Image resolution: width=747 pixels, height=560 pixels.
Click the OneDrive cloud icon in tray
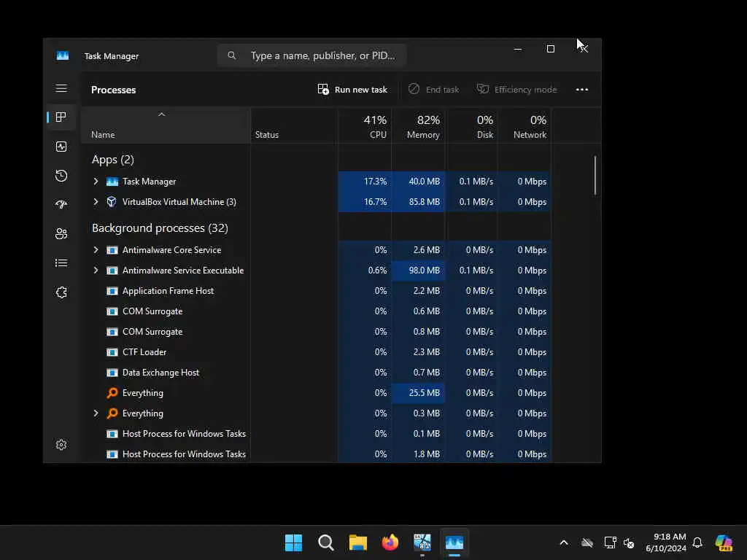click(x=587, y=542)
